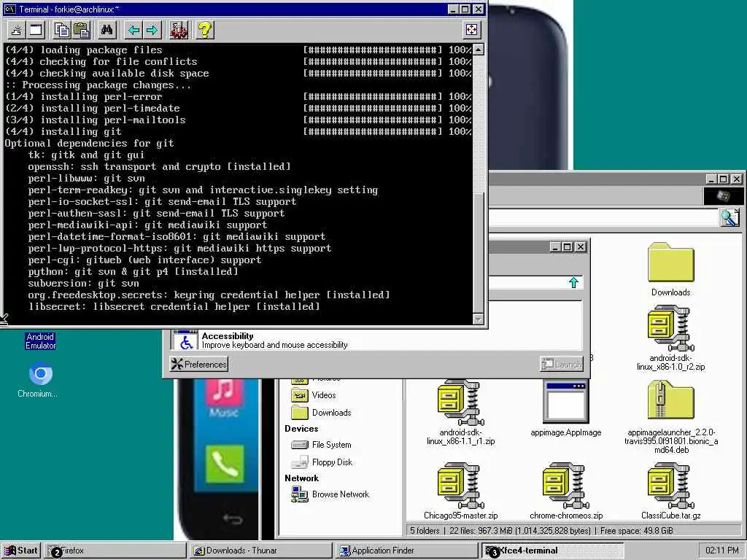Screen dimensions: 747x560
Task: Switch to Downloads - Thunar taskbar button
Action: [260, 551]
